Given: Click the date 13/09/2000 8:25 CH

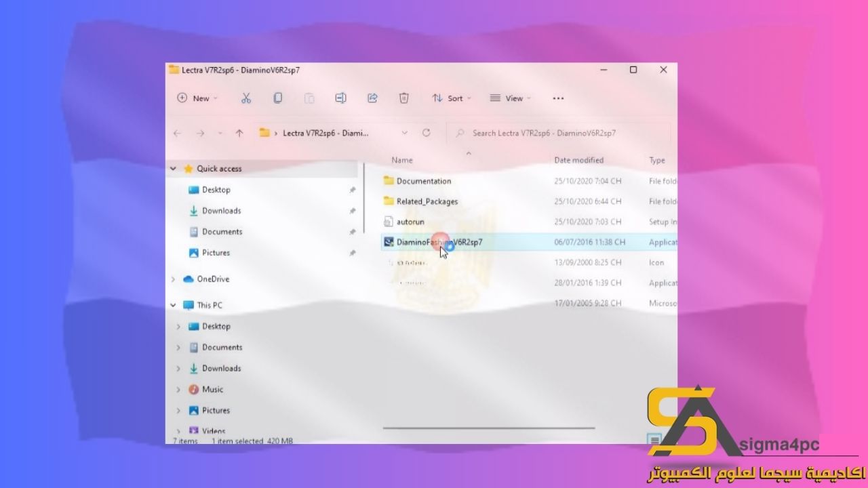Looking at the screenshot, I should click(x=587, y=262).
